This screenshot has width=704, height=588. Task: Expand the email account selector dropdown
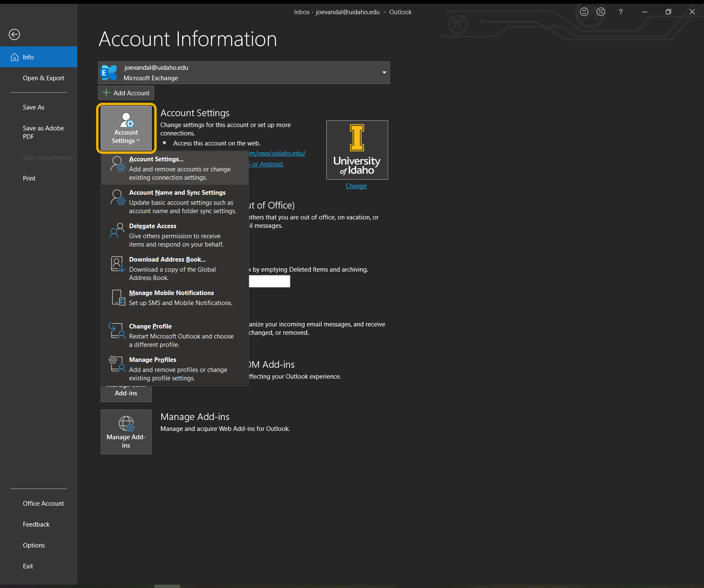[384, 72]
